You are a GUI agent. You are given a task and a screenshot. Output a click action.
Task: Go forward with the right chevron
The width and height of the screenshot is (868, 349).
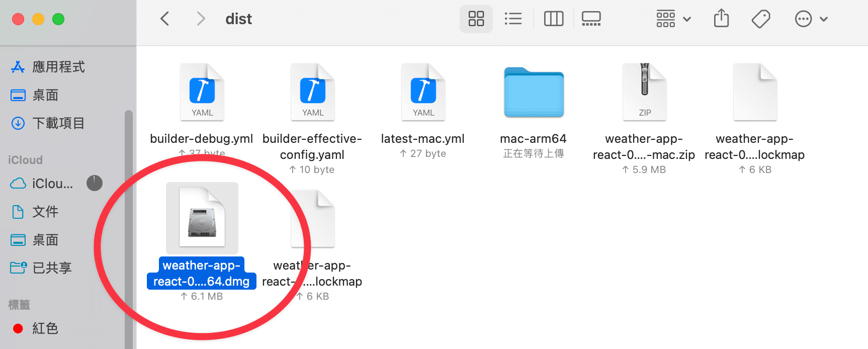click(x=201, y=19)
